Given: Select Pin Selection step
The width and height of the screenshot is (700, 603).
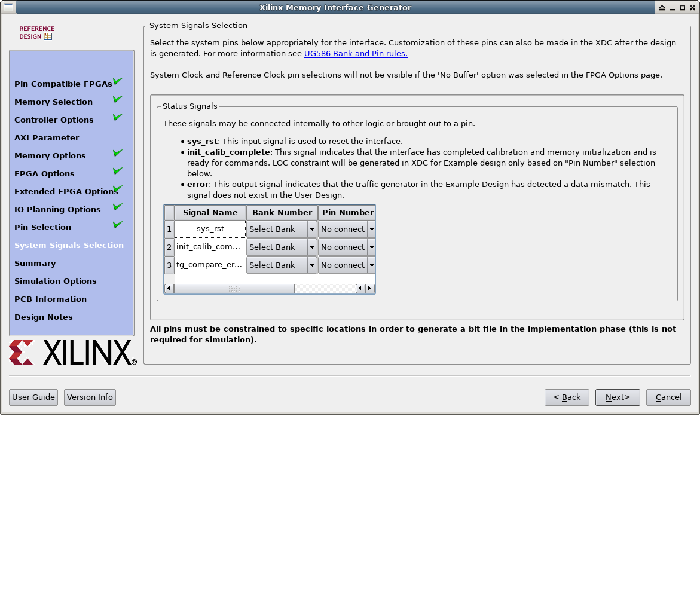Looking at the screenshot, I should coord(42,226).
